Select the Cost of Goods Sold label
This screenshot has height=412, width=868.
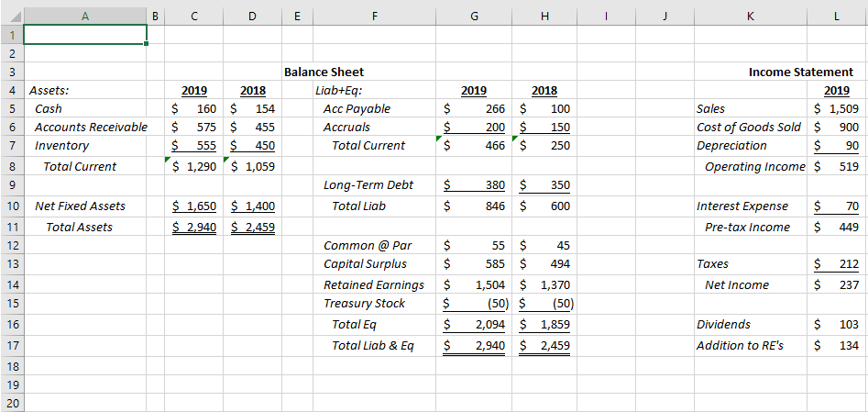pyautogui.click(x=749, y=127)
